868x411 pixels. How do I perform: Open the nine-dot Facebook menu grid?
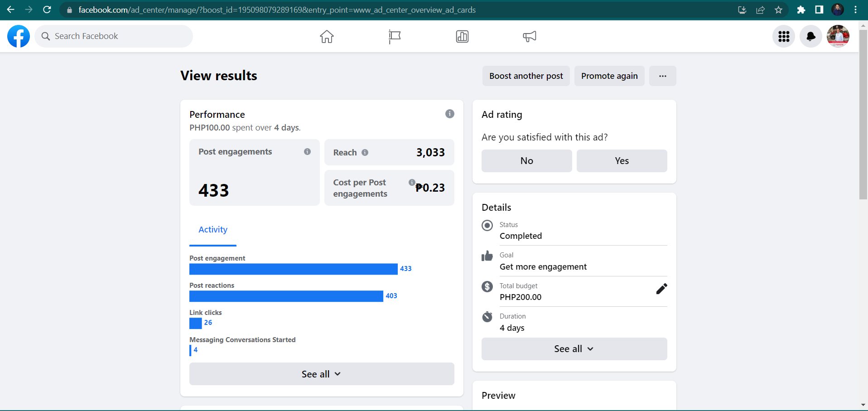click(x=784, y=36)
